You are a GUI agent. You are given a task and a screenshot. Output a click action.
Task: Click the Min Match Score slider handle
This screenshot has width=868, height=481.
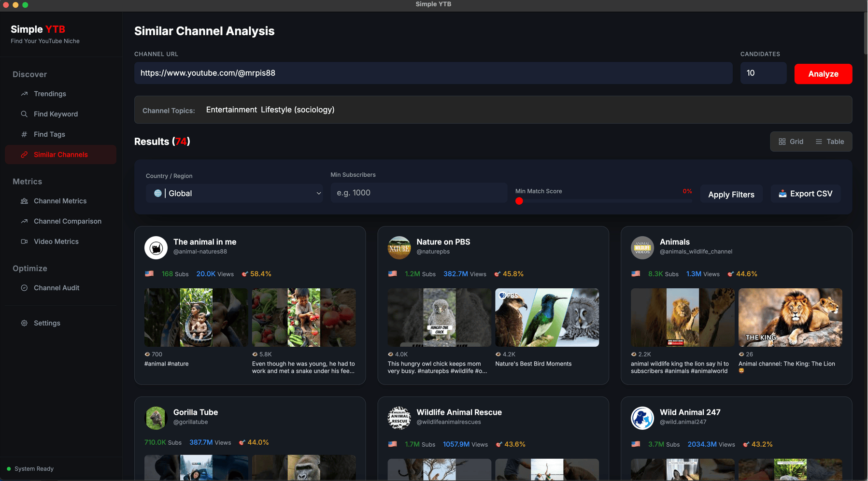(519, 201)
